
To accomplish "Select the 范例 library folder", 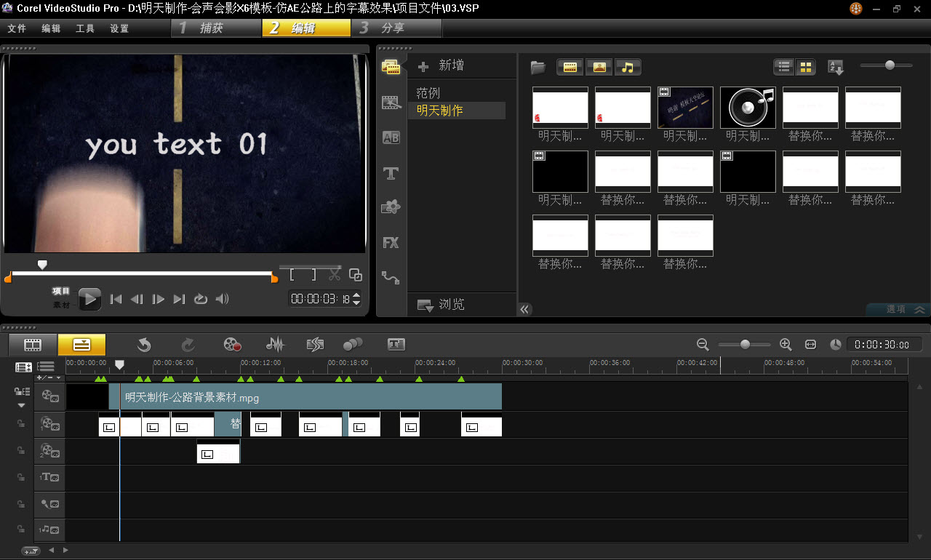I will (x=428, y=93).
